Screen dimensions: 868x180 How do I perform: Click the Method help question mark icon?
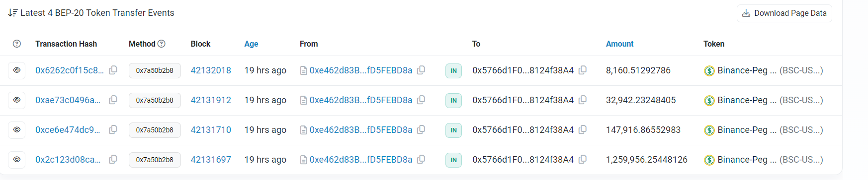click(162, 44)
